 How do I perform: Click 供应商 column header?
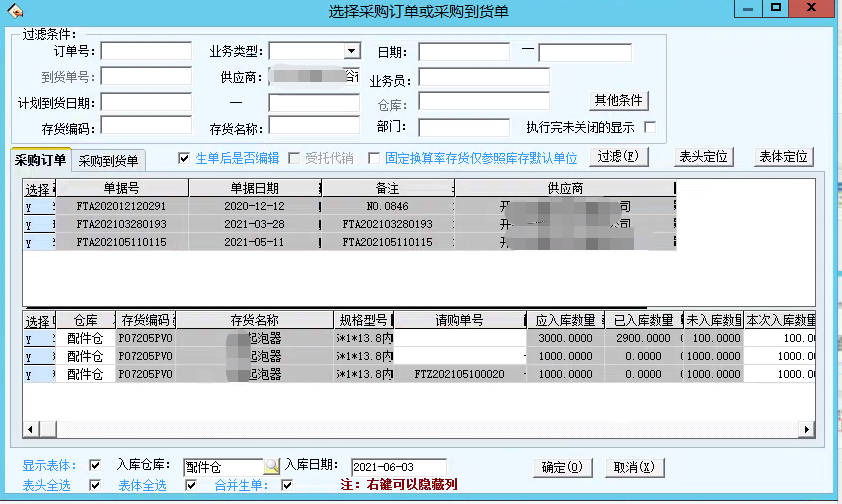565,188
